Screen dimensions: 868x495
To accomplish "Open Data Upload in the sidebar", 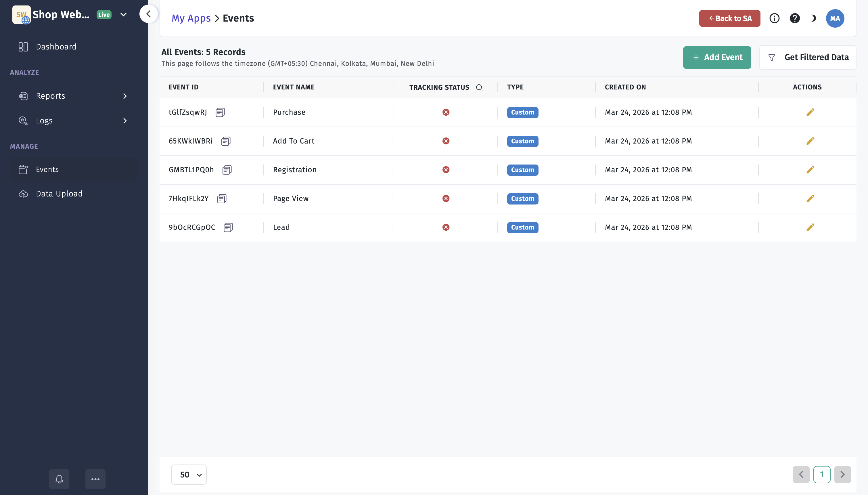I will (x=59, y=194).
